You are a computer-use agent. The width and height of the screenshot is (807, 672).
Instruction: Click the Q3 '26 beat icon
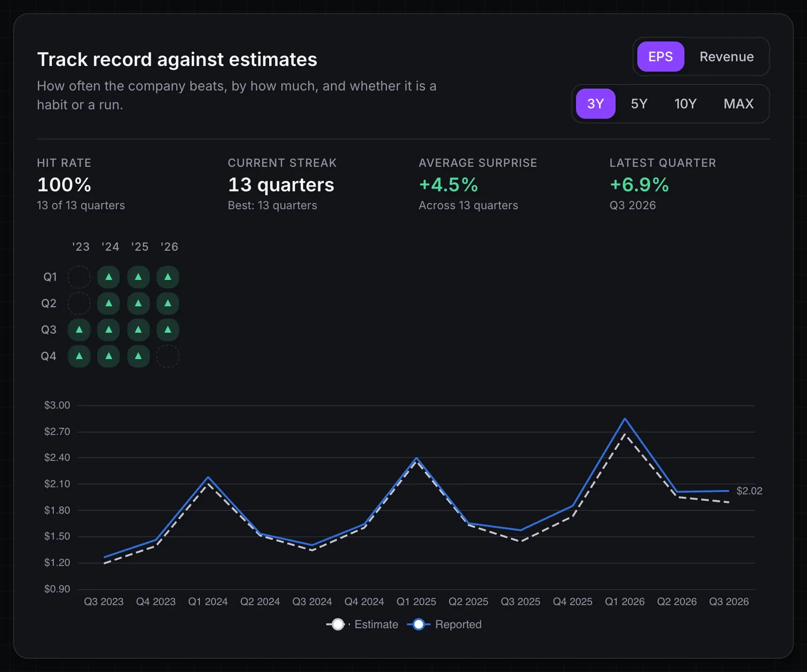pyautogui.click(x=168, y=330)
